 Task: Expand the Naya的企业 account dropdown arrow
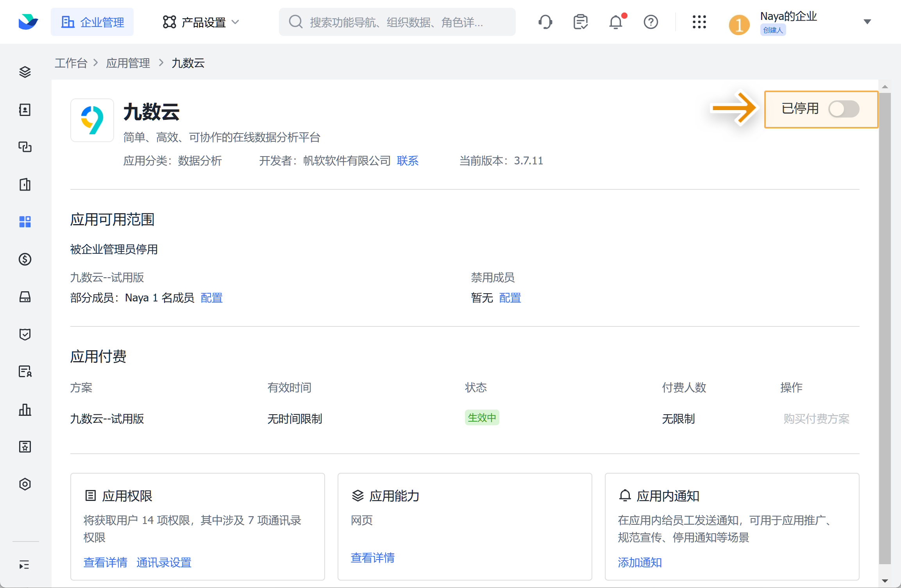point(867,22)
